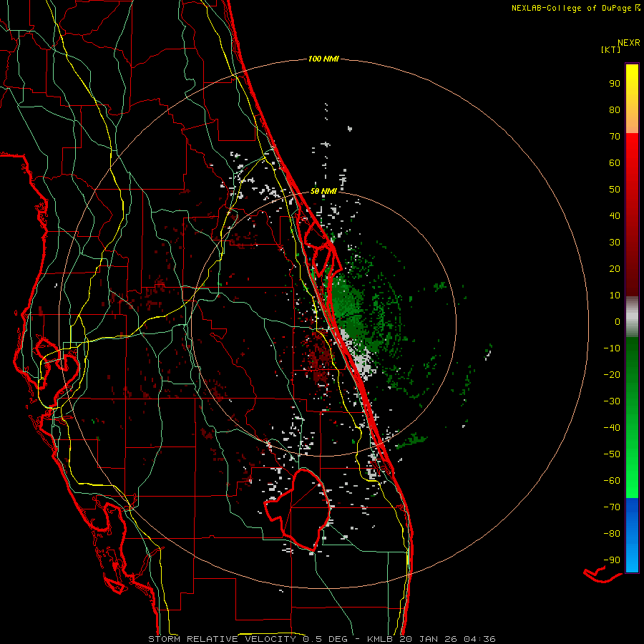The image size is (644, 644).
Task: Select the 90 value on velocity scale
Action: coord(615,83)
